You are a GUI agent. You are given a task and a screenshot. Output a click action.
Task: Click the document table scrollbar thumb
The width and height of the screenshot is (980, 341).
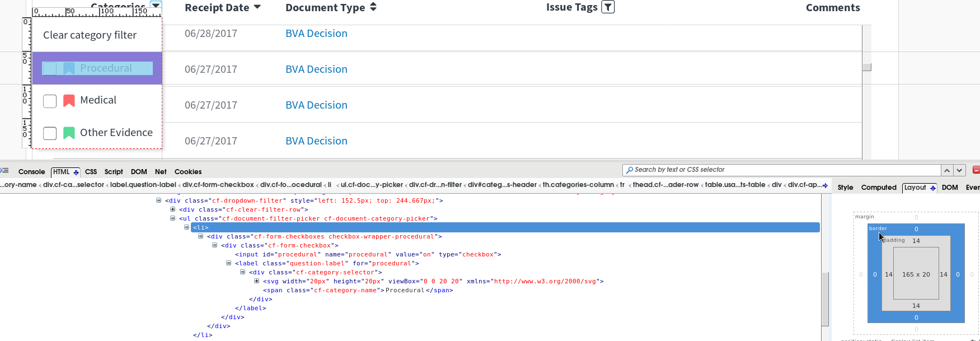(x=867, y=67)
